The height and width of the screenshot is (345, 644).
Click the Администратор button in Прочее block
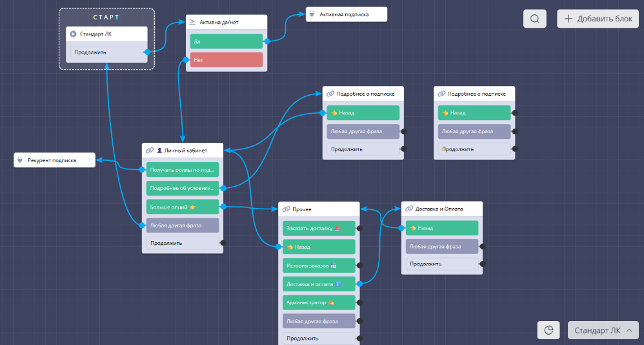click(x=319, y=302)
